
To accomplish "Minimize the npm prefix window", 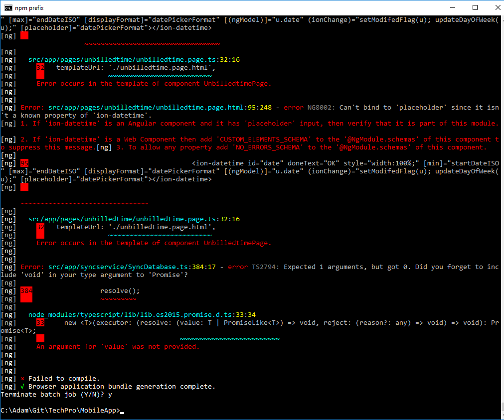I will coord(453,7).
